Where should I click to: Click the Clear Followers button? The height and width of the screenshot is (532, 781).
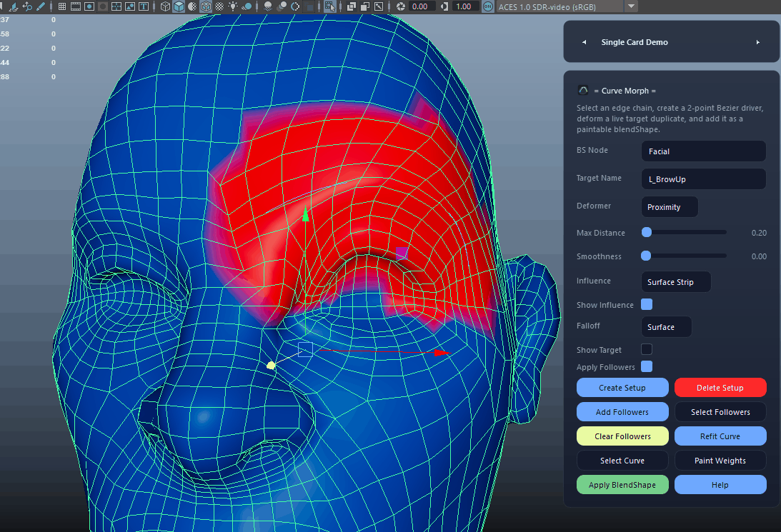click(x=622, y=436)
